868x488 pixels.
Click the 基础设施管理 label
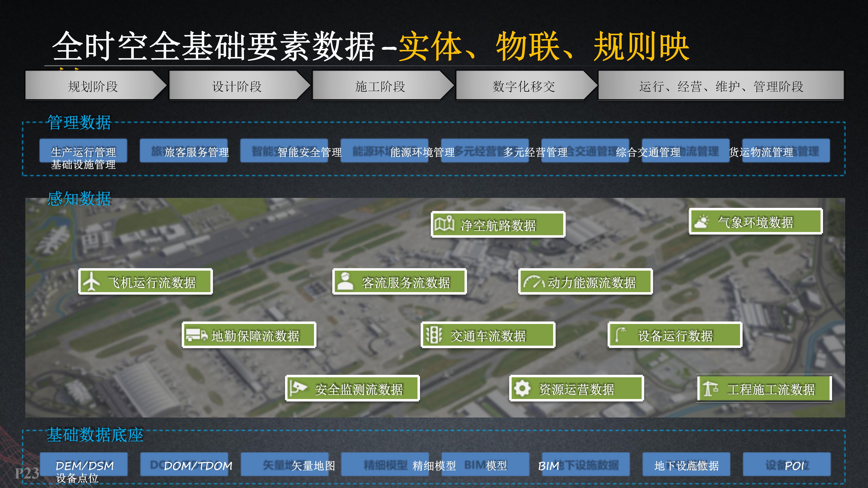click(83, 165)
